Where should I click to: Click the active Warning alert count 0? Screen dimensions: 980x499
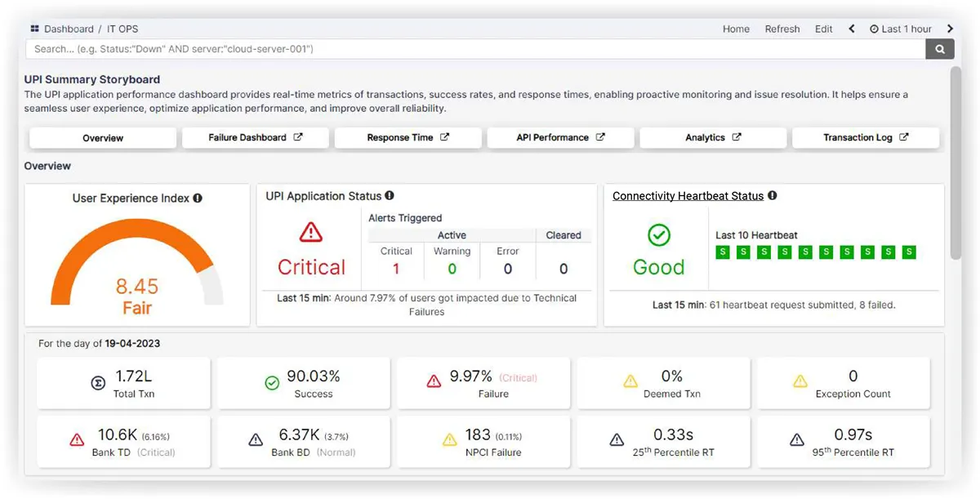(x=452, y=269)
